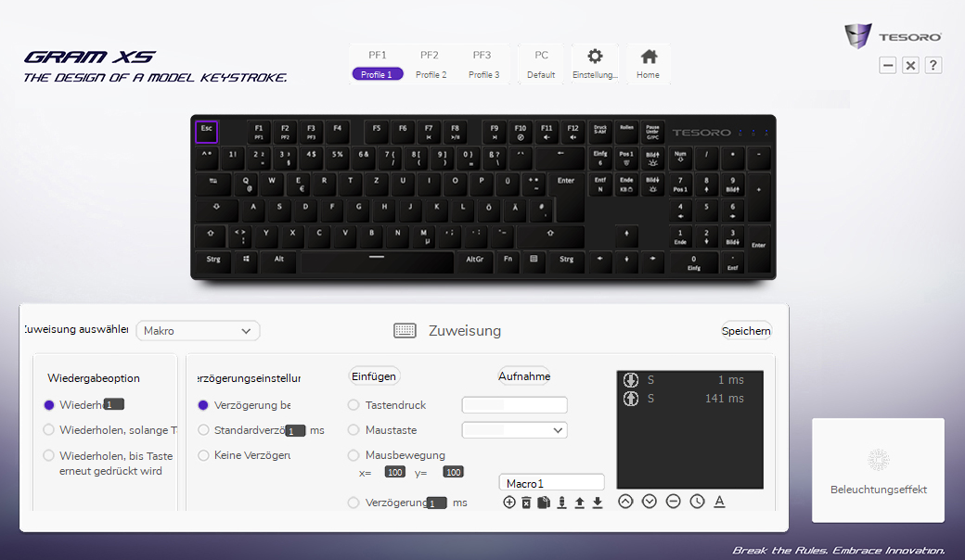Image resolution: width=965 pixels, height=560 pixels.
Task: Choose Wiederholen bis Taste erneut gedrückt wird
Action: (48, 455)
